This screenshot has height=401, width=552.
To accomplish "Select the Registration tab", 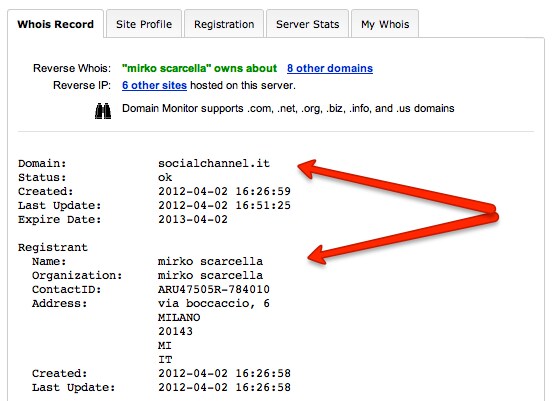I will point(224,24).
